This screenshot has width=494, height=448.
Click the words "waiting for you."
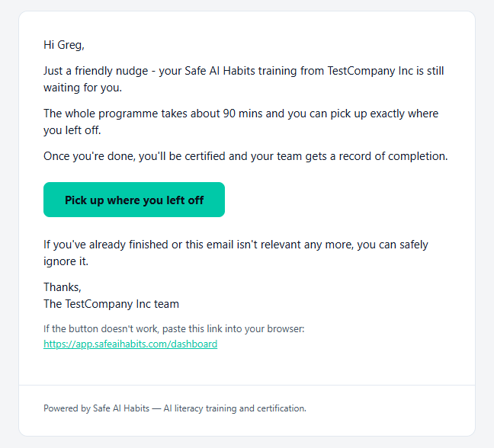(82, 88)
